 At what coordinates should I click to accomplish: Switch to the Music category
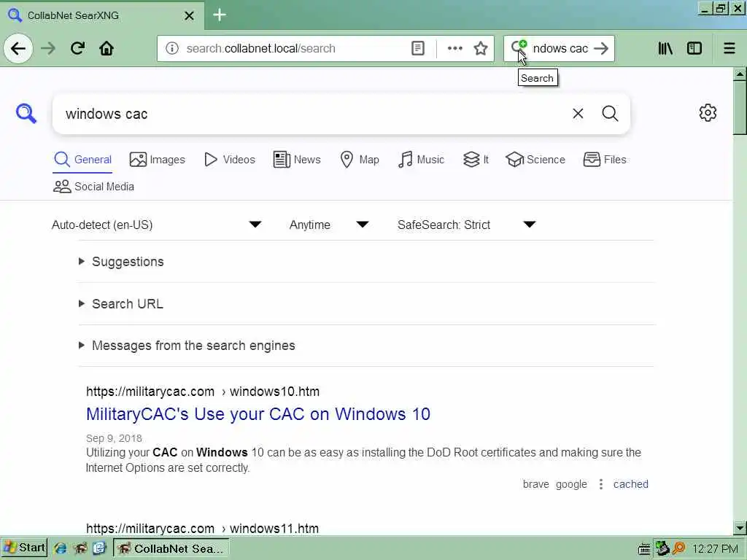tap(421, 160)
